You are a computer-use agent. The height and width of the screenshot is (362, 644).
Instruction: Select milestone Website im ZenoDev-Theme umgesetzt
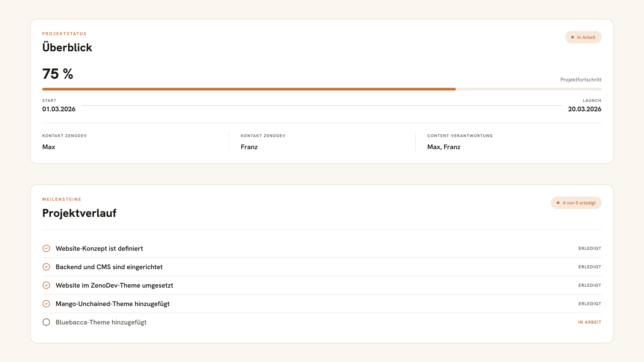pos(114,286)
